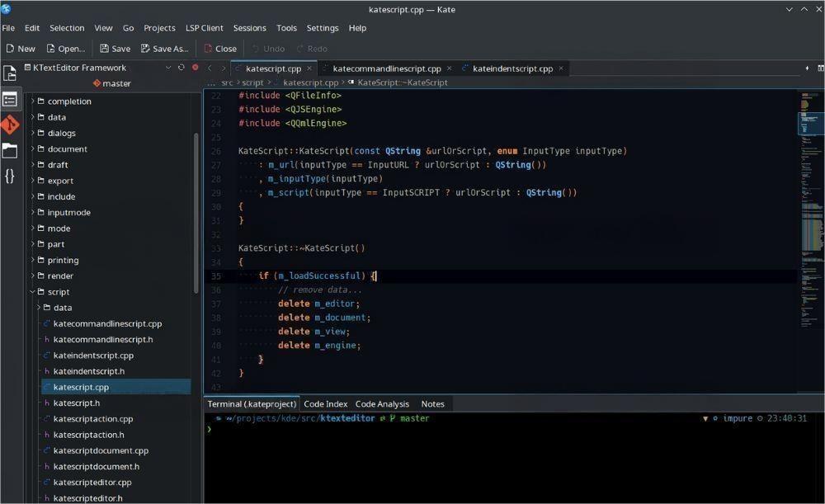Click the project reload icon
The image size is (825, 504).
tap(181, 68)
